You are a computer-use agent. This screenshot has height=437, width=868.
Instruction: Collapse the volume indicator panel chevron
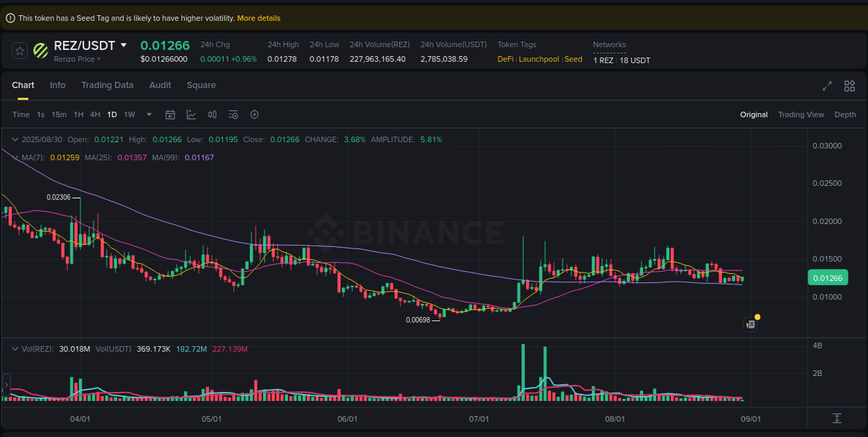point(14,349)
